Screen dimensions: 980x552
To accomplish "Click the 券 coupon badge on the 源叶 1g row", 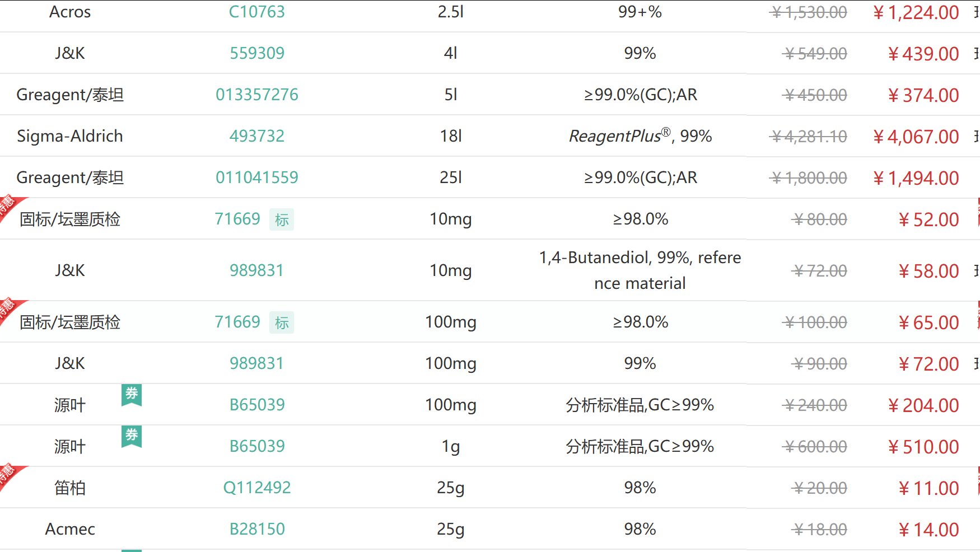I will (132, 436).
